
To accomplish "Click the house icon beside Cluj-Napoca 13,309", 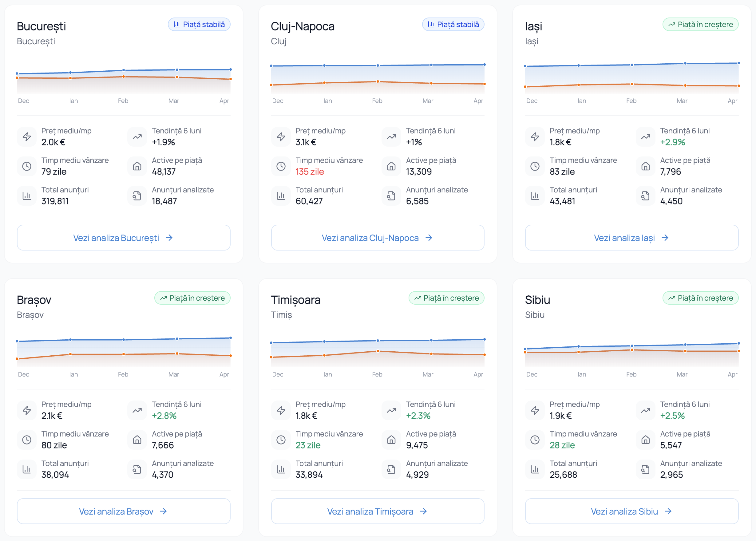I will [x=391, y=166].
